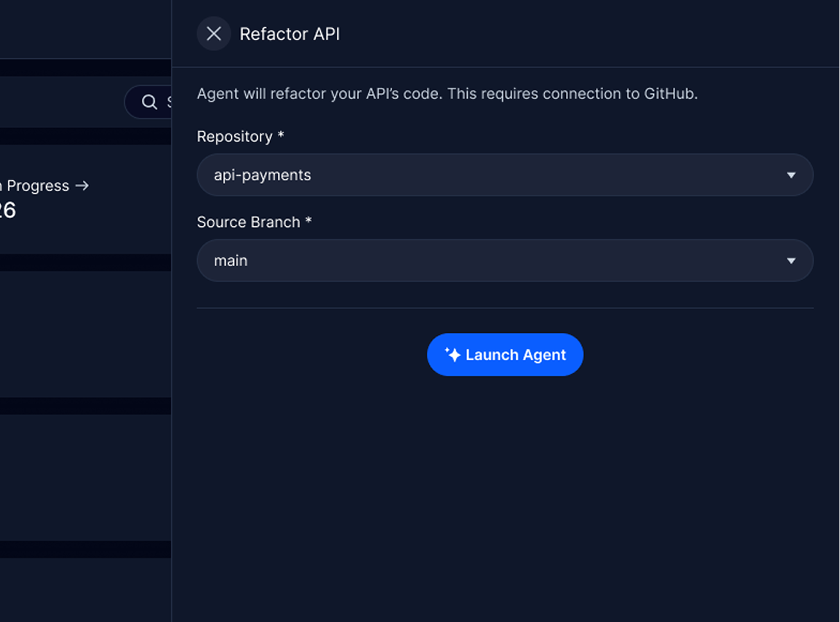840x622 pixels.
Task: Click the required asterisk next to Repository
Action: click(280, 135)
